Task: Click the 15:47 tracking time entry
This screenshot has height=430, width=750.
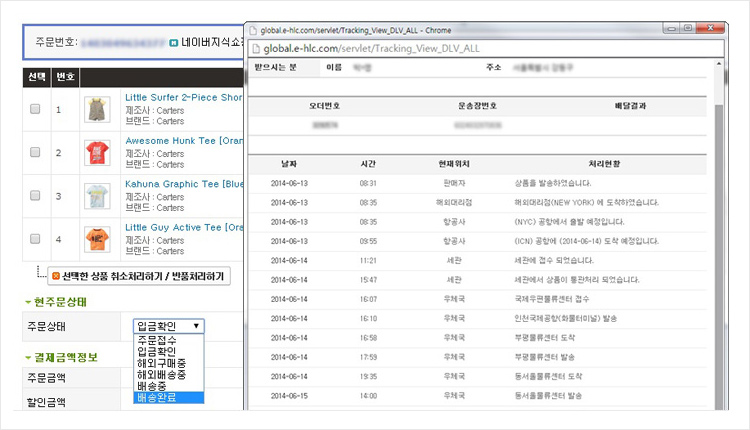Action: click(368, 280)
